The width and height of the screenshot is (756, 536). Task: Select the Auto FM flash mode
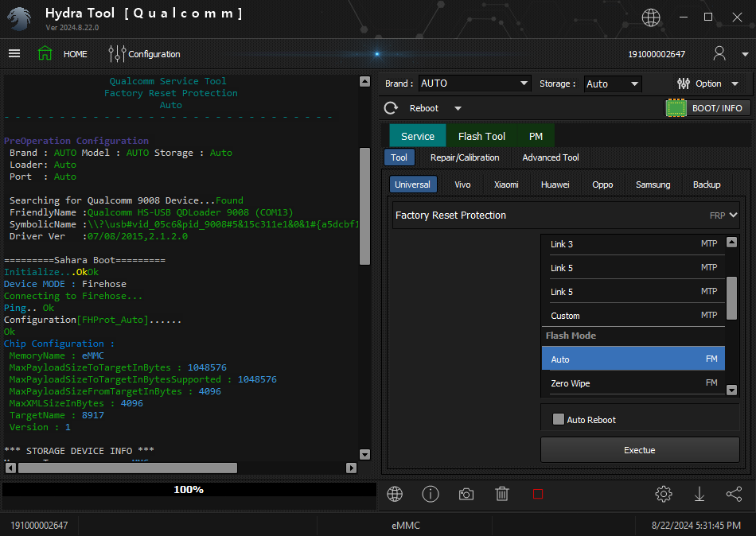(633, 359)
